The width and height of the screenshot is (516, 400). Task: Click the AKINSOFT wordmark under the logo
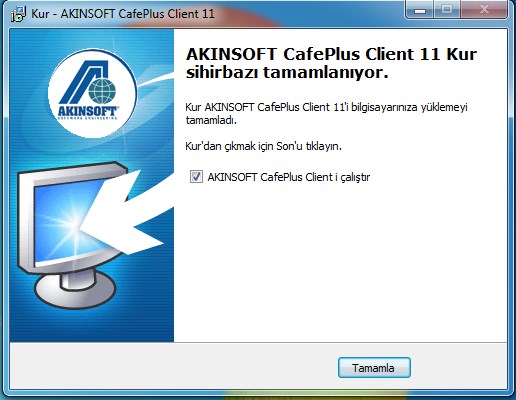point(88,112)
